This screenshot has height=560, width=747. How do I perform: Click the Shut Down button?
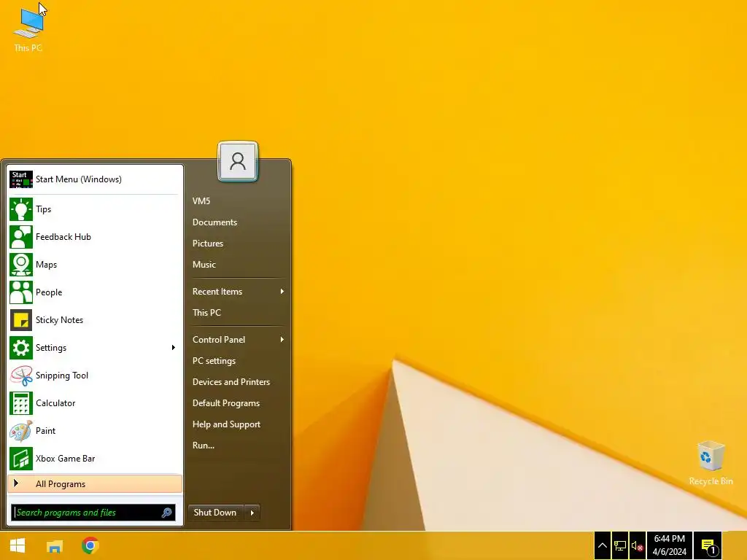216,513
